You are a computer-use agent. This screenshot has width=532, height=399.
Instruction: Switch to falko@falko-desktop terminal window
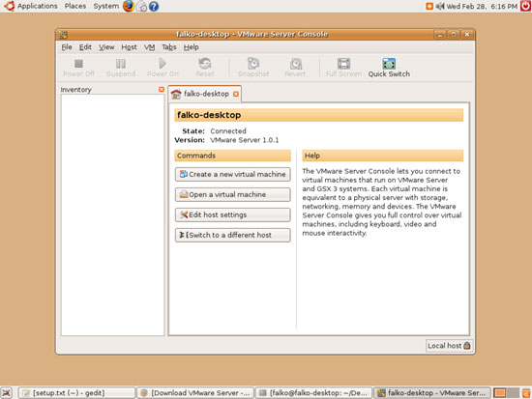point(313,393)
